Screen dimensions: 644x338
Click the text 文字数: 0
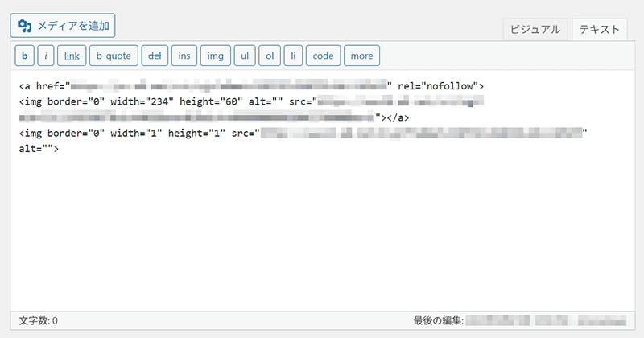38,321
